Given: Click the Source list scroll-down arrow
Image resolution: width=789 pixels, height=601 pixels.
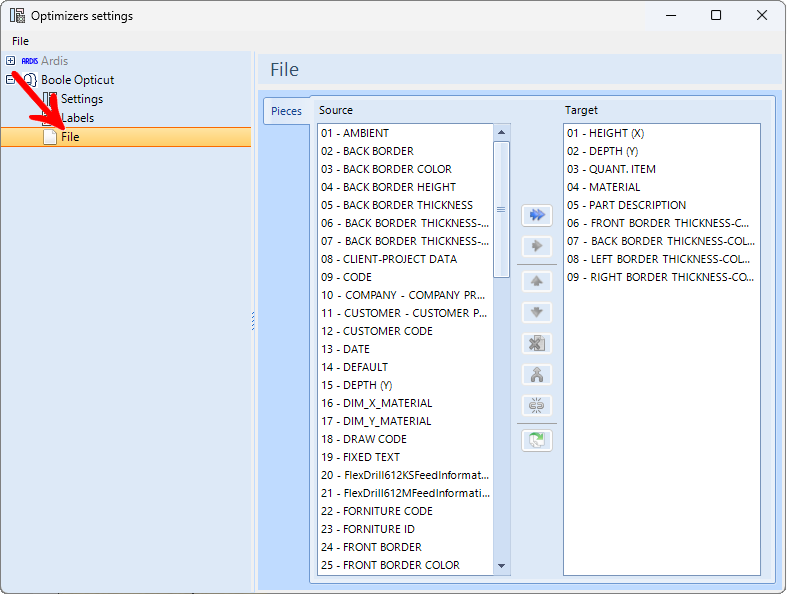Looking at the screenshot, I should (x=501, y=566).
